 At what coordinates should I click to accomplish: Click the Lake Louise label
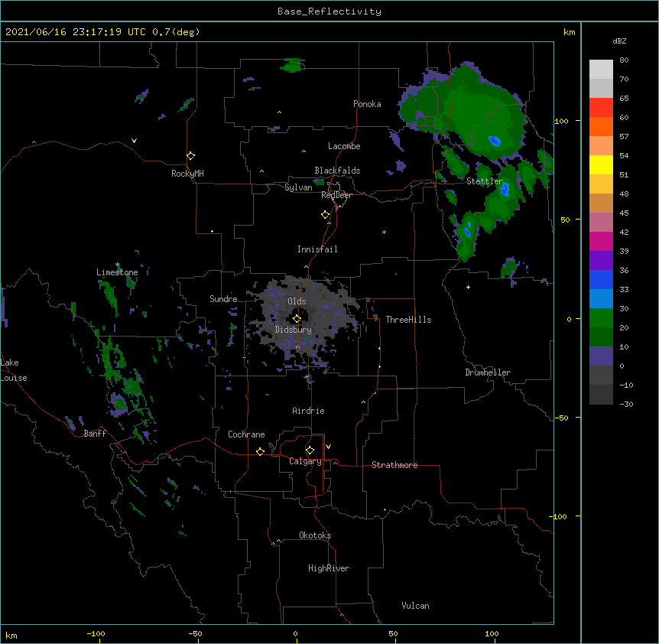coord(14,370)
